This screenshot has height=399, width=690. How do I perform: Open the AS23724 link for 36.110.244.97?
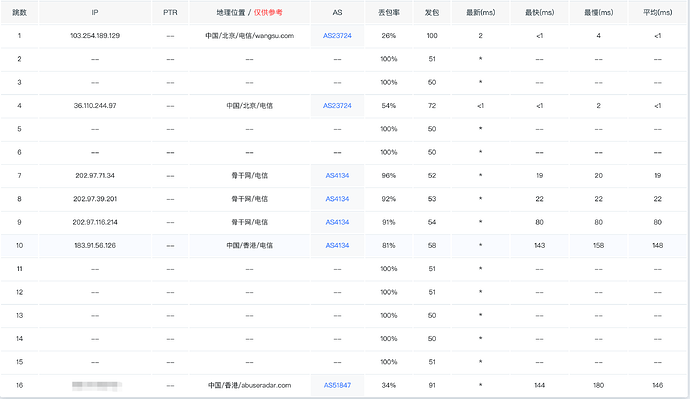pos(337,106)
